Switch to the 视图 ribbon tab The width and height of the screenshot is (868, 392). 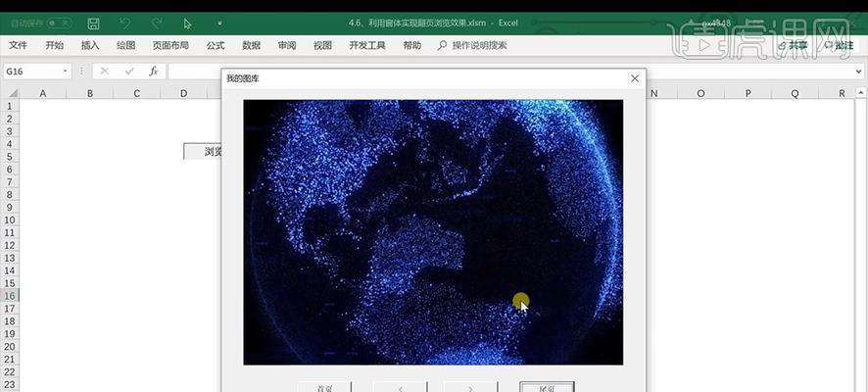coord(322,45)
